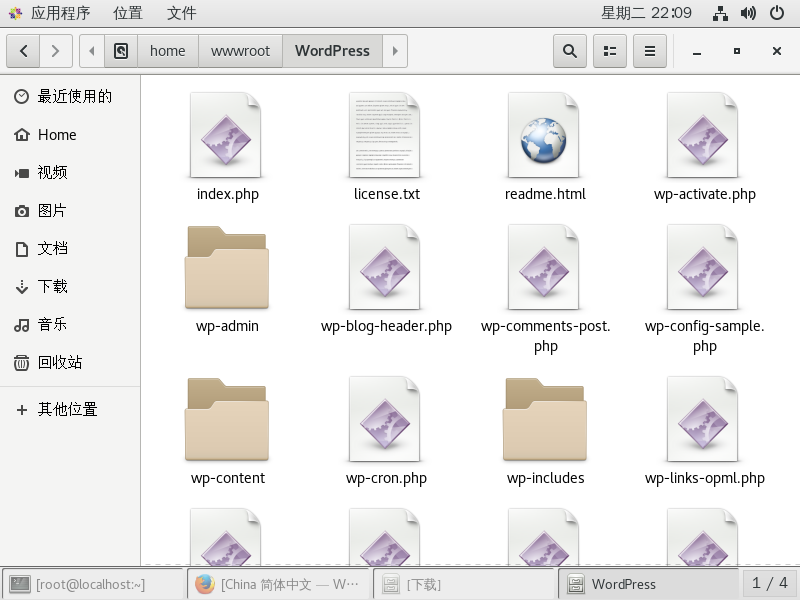800x600 pixels.
Task: Click the wp-includes folder name label
Action: click(545, 479)
